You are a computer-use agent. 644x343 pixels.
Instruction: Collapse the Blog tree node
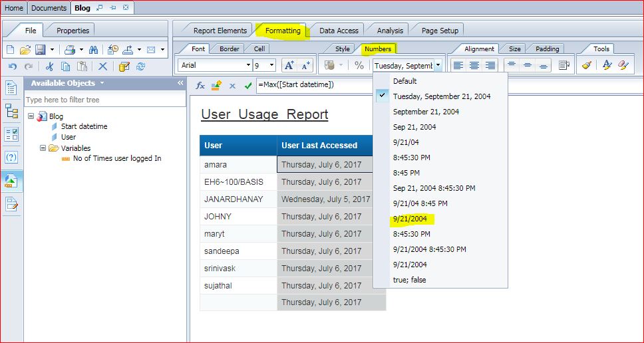pos(31,116)
